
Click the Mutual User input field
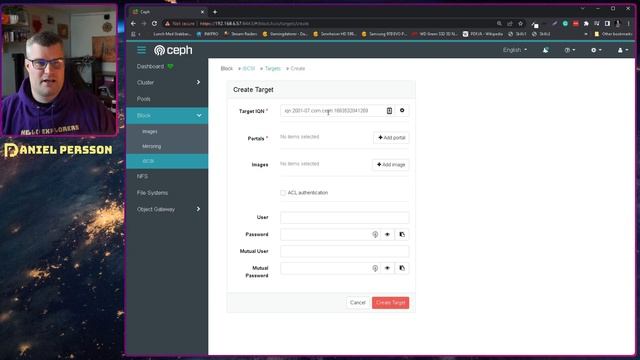pos(344,251)
